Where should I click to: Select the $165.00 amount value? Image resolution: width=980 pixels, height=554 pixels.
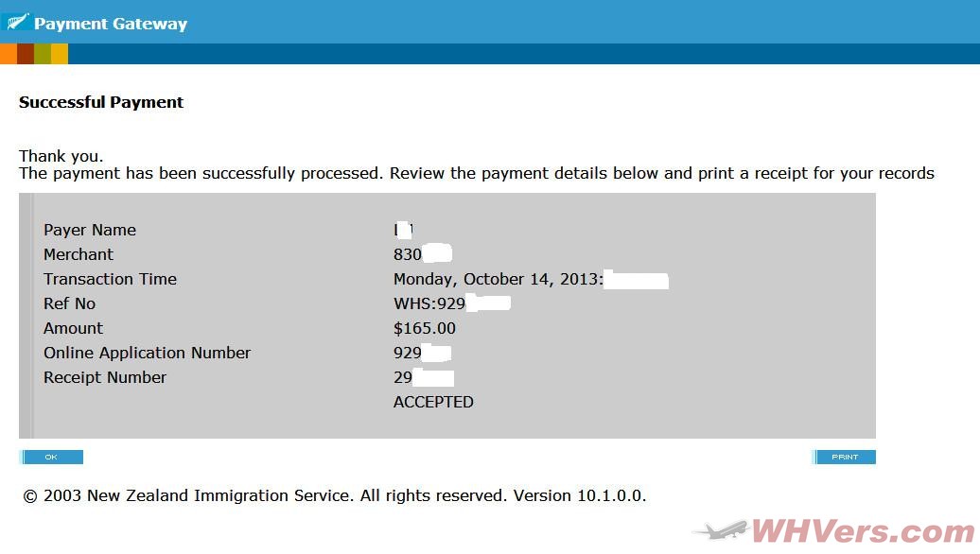click(x=425, y=328)
